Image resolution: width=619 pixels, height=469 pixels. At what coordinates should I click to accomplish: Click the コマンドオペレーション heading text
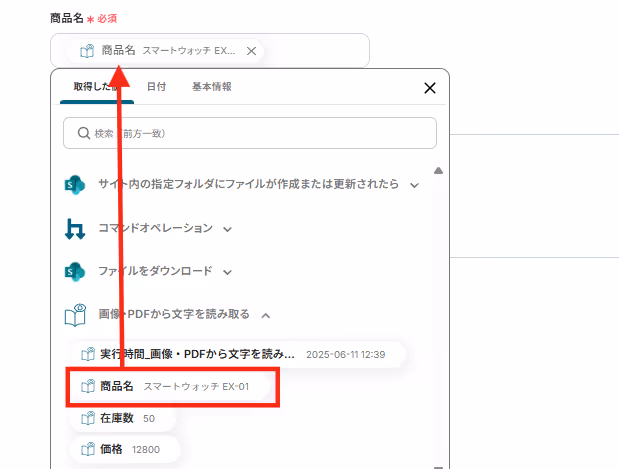pos(156,228)
